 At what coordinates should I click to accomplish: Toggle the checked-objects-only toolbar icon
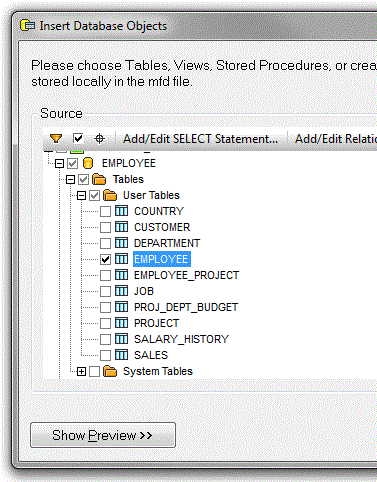tap(78, 138)
